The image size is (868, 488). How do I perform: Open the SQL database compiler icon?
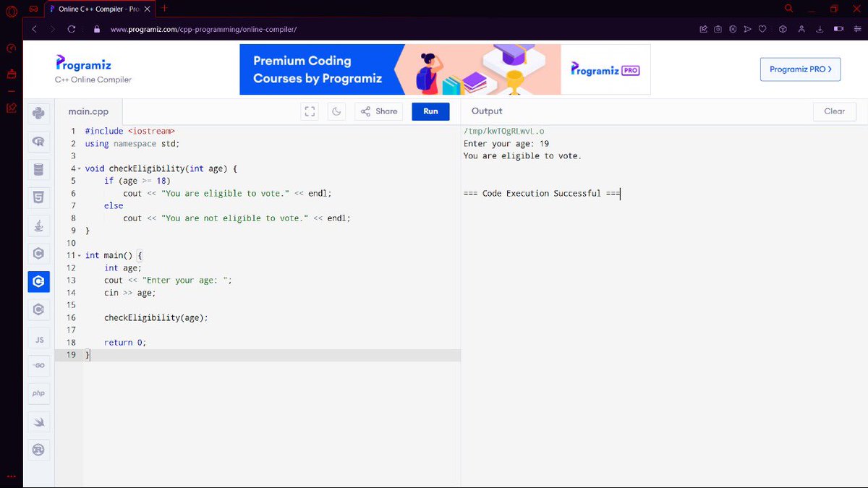click(x=38, y=170)
